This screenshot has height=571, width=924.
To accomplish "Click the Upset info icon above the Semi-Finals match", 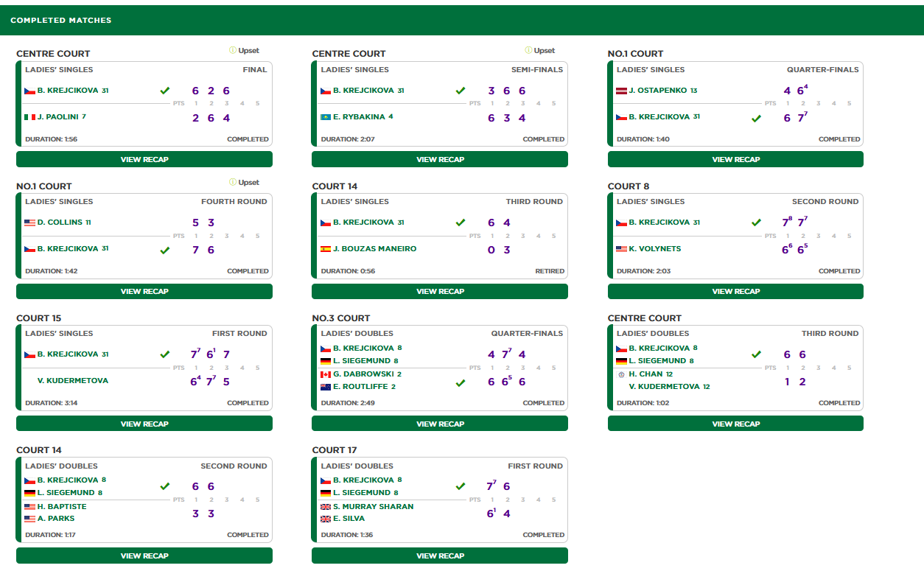I will pos(528,51).
